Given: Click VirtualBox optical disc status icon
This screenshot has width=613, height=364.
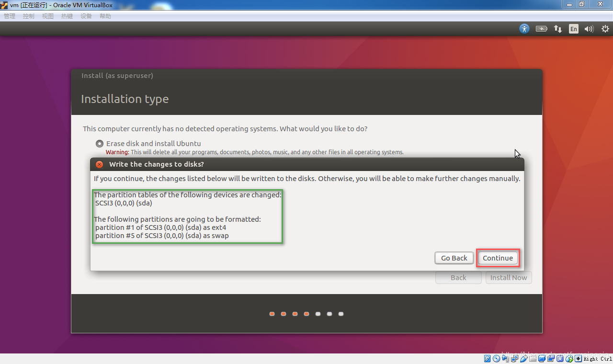Looking at the screenshot, I should pyautogui.click(x=496, y=358).
